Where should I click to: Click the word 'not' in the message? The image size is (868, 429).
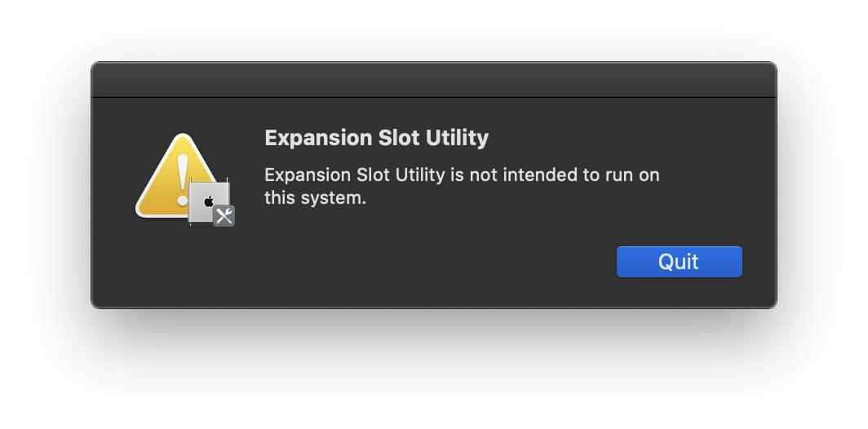(484, 175)
